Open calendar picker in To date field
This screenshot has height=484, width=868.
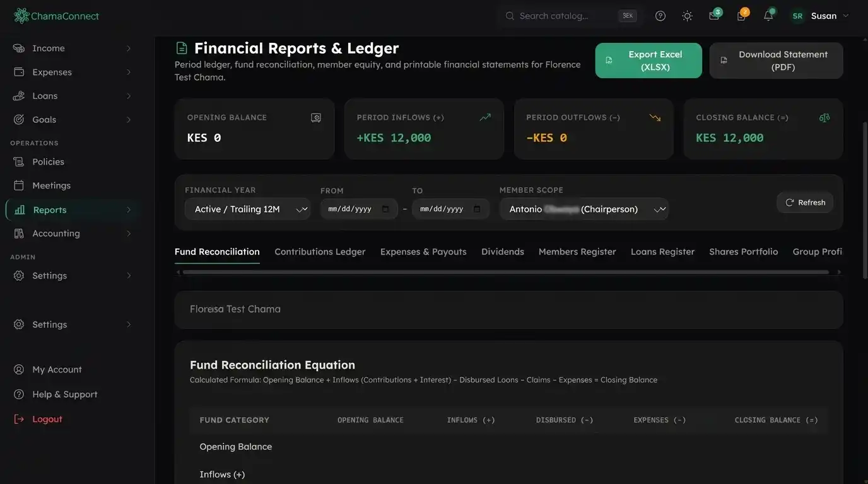(x=477, y=209)
